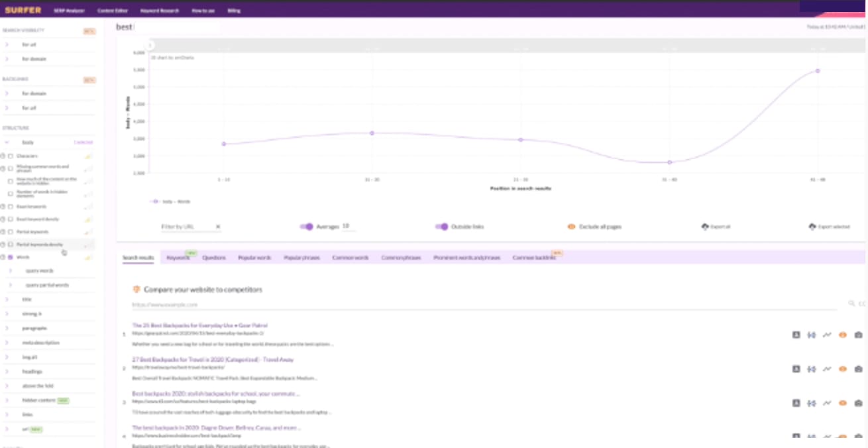This screenshot has width=868, height=448.
Task: Click the orange eye icon on second result
Action: 843,369
